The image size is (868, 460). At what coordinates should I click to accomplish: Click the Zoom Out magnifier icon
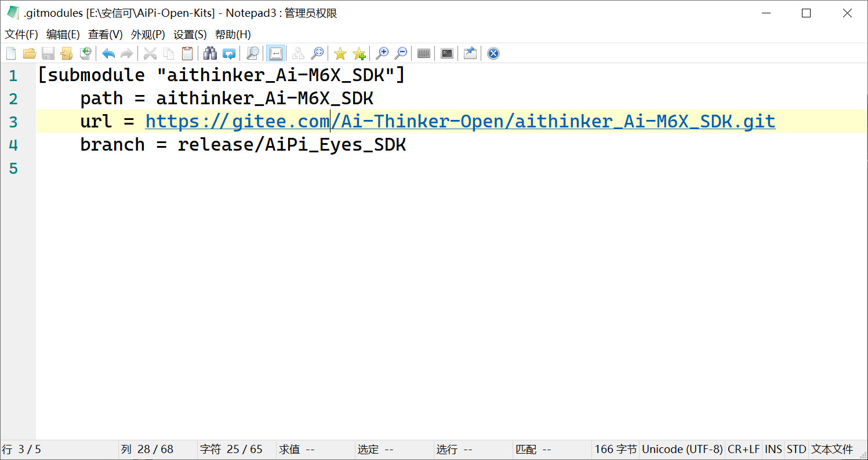[401, 54]
